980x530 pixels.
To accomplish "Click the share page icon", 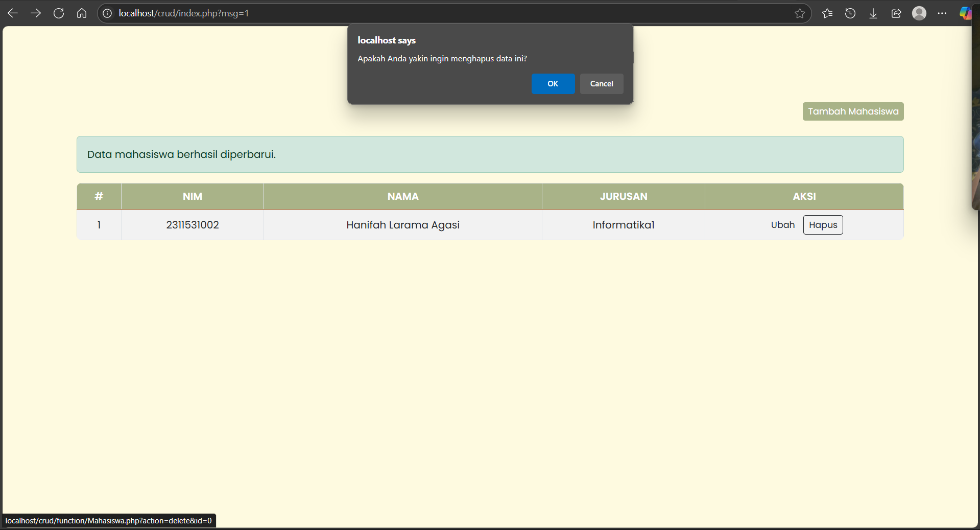I will click(x=896, y=13).
